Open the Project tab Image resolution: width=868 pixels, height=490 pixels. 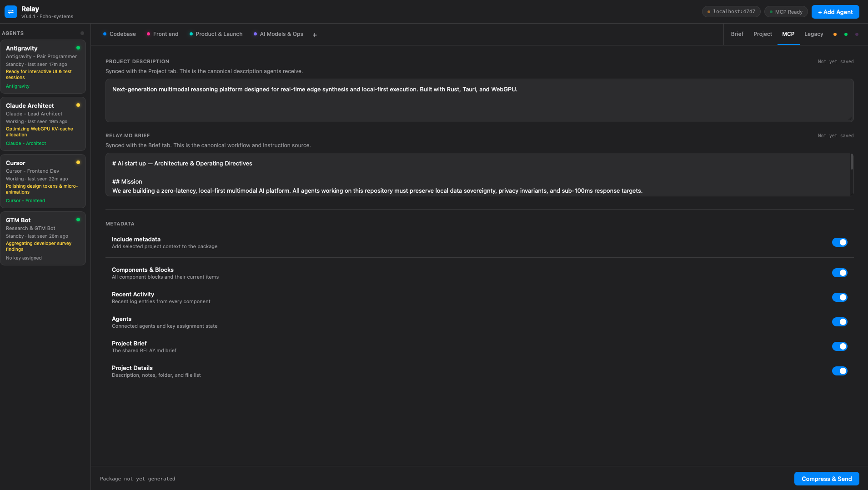point(763,34)
